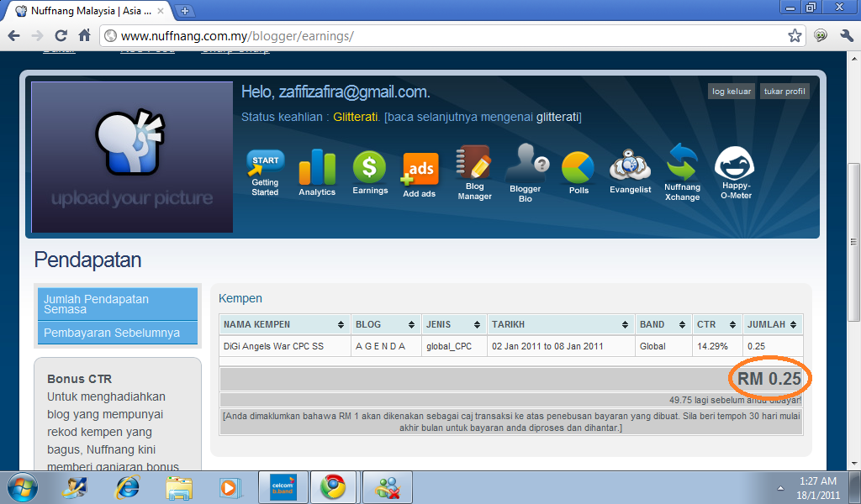Open the Analytics bar chart icon
The width and height of the screenshot is (861, 504).
317,173
